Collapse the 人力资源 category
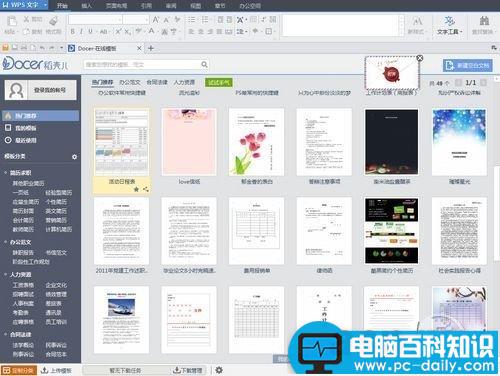This screenshot has width=500, height=376. [5, 274]
